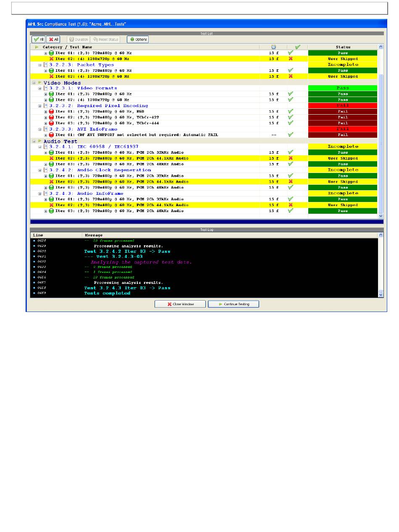Click document icon beside 3.2.3.2 Required Pixel Encoding
The height and width of the screenshot is (532, 399).
point(46,106)
